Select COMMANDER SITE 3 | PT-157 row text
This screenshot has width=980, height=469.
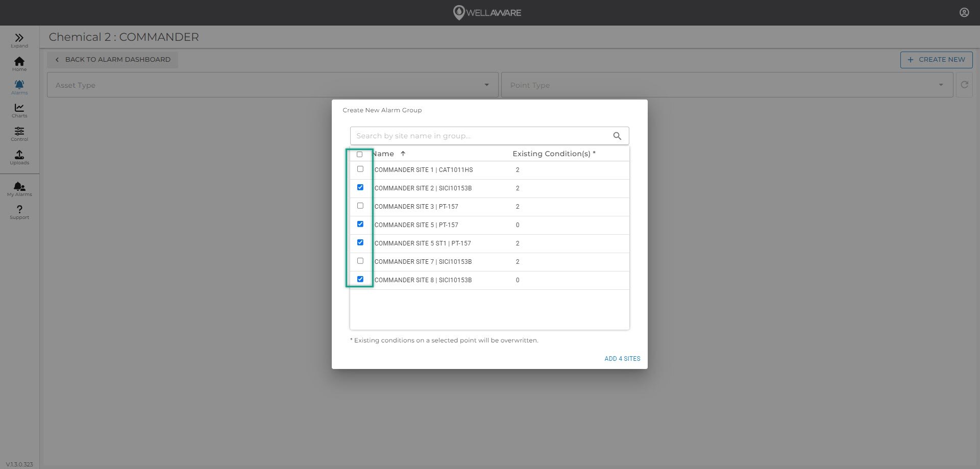tap(416, 207)
